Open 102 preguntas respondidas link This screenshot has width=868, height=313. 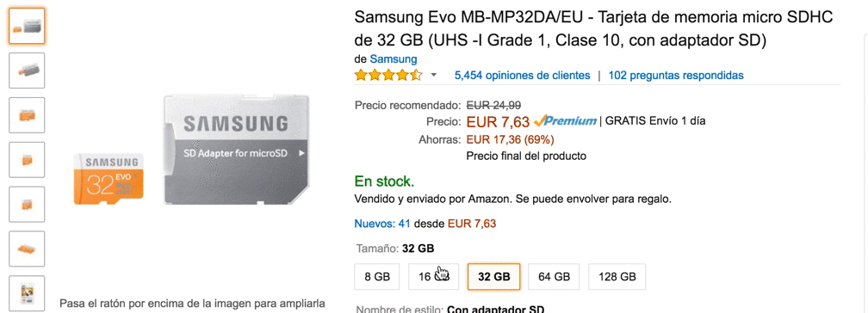[x=676, y=75]
